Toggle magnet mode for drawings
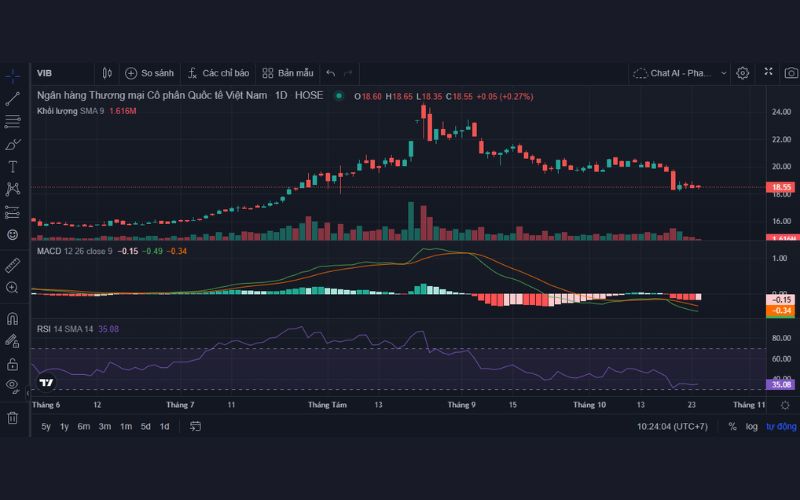Screen dimensions: 800x500 point(13,319)
